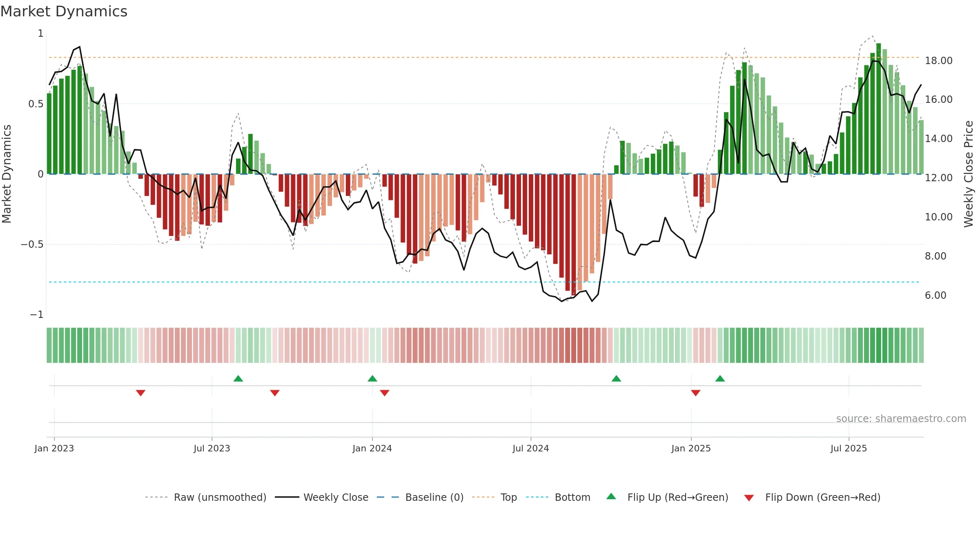Select the first green flip-up marker after Jul 2023
980x551 pixels.
[x=238, y=378]
